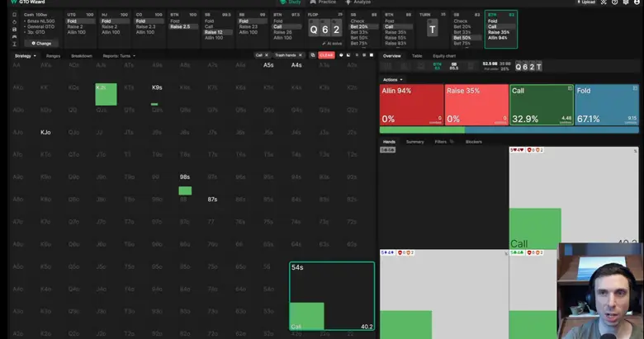Open the Actions dropdown menu
Image resolution: width=644 pixels, height=339 pixels.
pos(392,79)
